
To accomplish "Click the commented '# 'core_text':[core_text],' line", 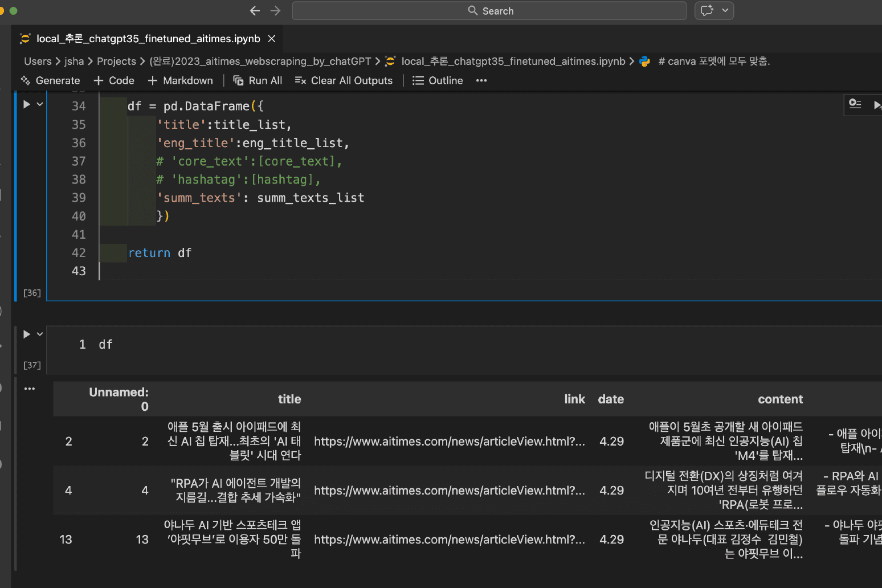I will click(249, 161).
